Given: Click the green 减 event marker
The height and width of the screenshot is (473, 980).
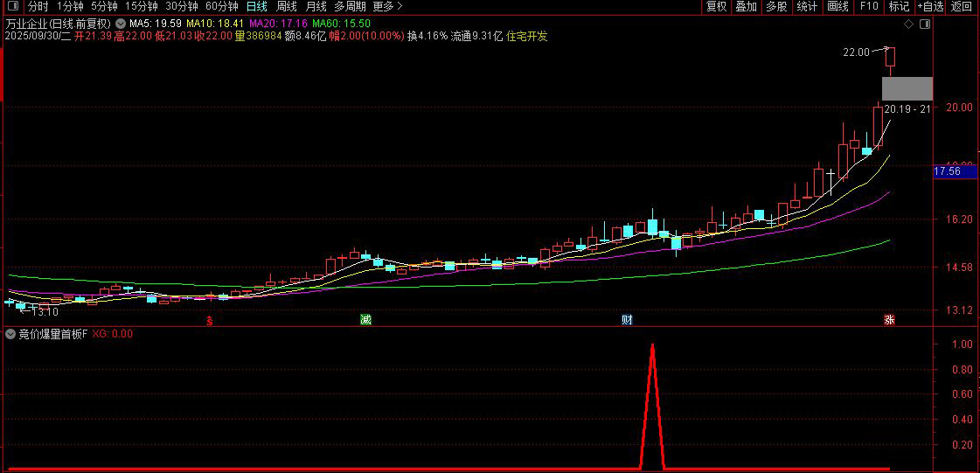Looking at the screenshot, I should (x=365, y=320).
